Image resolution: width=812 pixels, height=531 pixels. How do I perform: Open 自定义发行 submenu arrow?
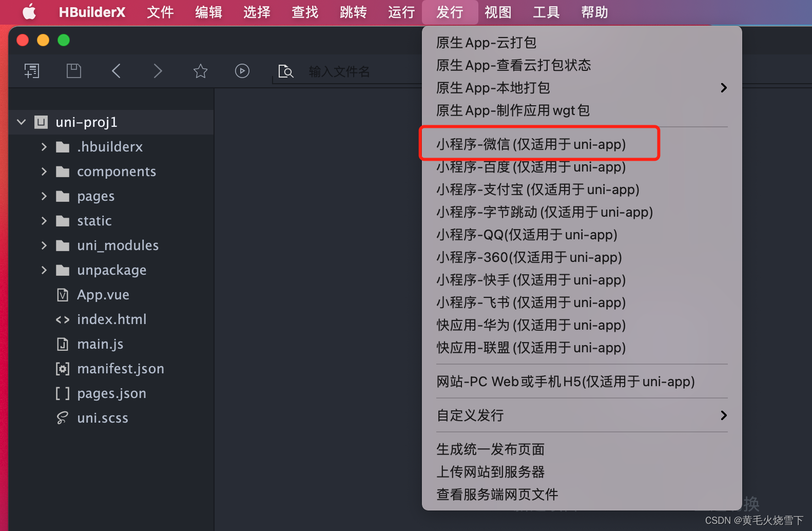click(724, 415)
